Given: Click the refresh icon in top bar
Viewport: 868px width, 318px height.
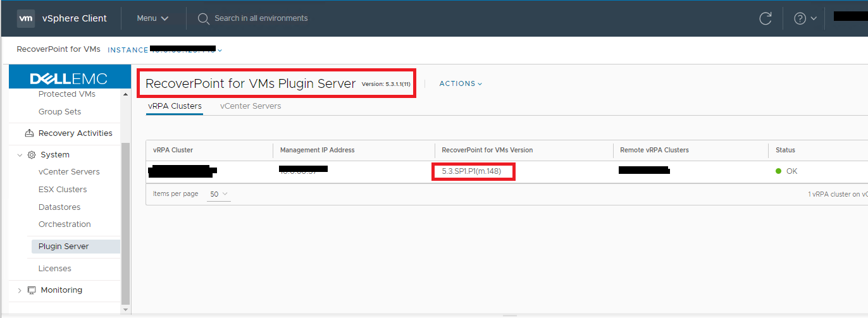Looking at the screenshot, I should (766, 18).
